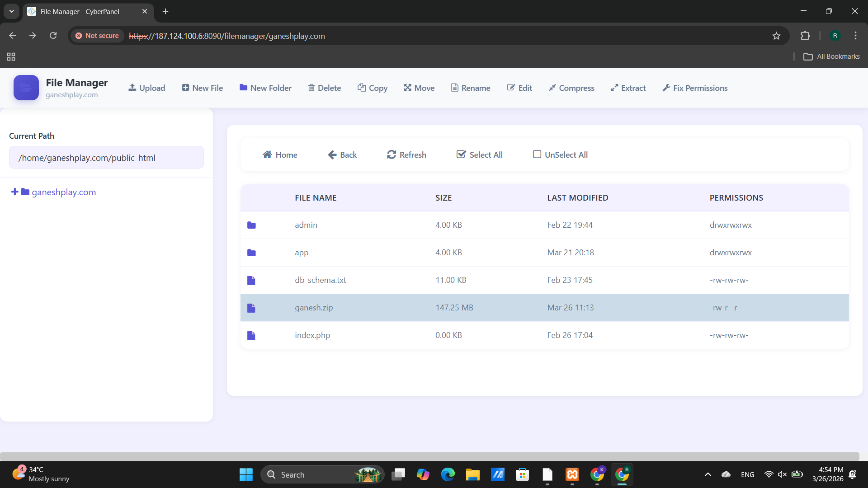868x488 pixels.
Task: Switch to File Manager - CyberPanel tab
Action: point(80,11)
